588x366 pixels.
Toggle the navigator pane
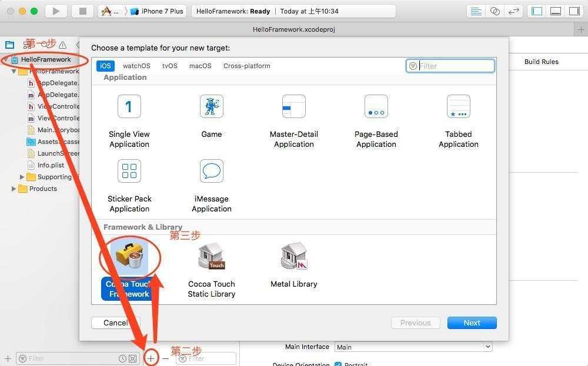537,11
